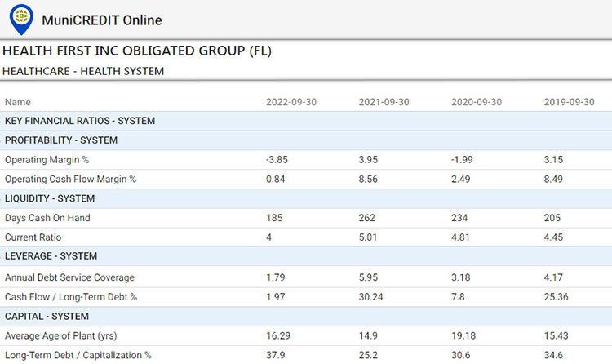612x364 pixels.
Task: Click Cash Flow / Debt value 1.97
Action: coord(276,297)
